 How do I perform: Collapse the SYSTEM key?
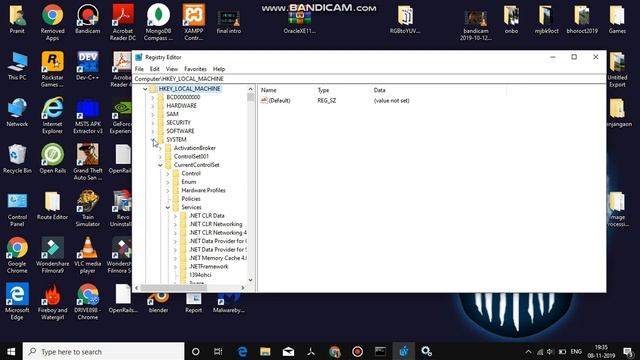(153, 140)
